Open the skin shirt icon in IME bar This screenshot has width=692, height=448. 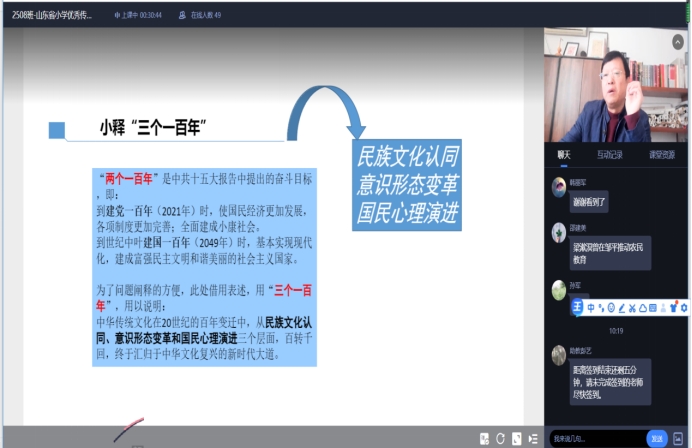coord(673,307)
